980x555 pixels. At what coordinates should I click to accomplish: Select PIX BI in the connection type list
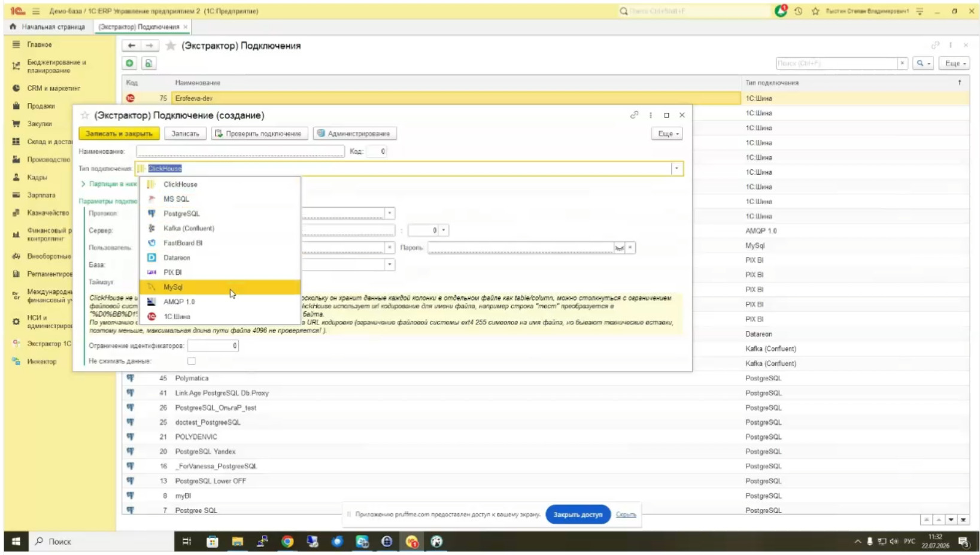220,272
